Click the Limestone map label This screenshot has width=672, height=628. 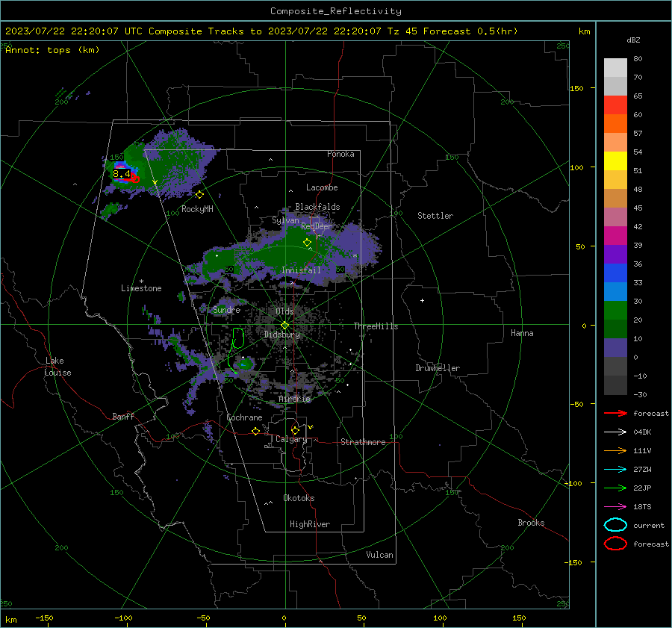click(141, 288)
